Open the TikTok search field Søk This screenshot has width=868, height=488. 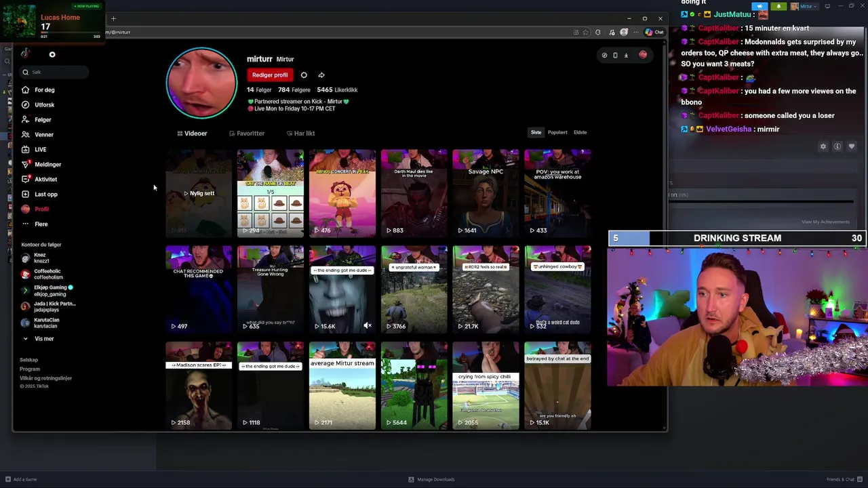click(54, 72)
